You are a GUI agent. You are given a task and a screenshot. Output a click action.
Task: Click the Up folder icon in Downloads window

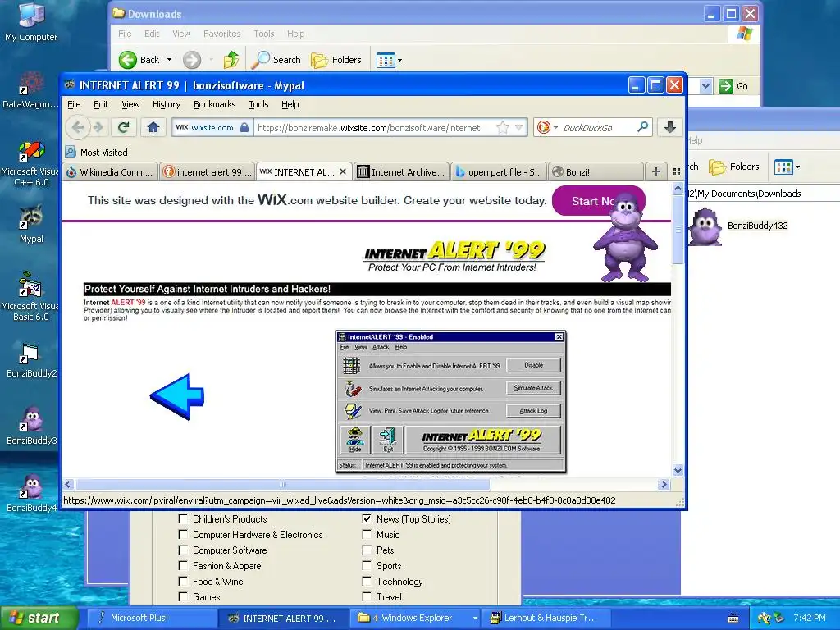231,59
